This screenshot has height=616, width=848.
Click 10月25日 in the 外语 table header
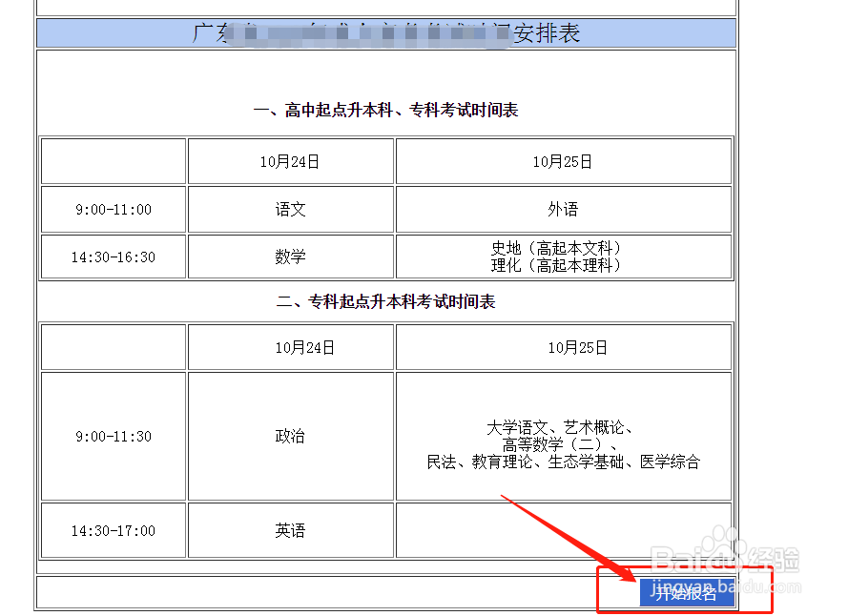563,162
